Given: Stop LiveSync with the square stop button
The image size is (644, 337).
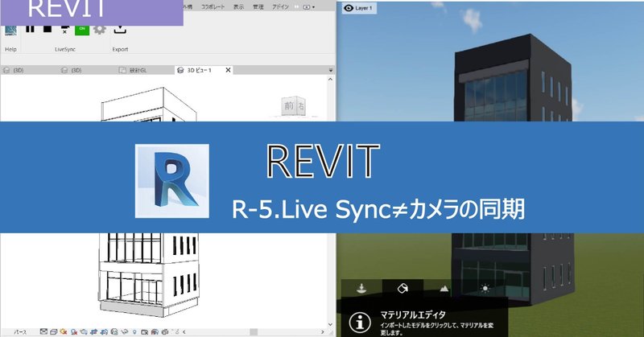Looking at the screenshot, I should coord(47,28).
